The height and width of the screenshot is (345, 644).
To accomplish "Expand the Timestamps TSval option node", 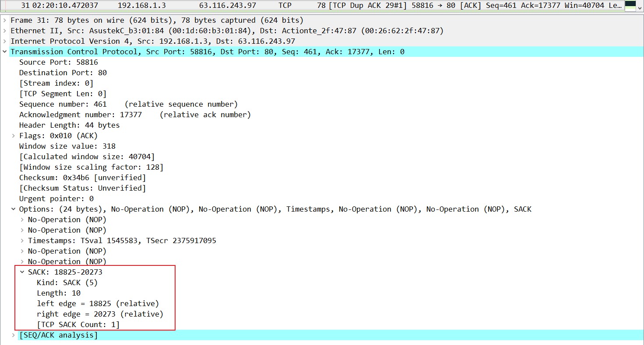I will pyautogui.click(x=22, y=240).
